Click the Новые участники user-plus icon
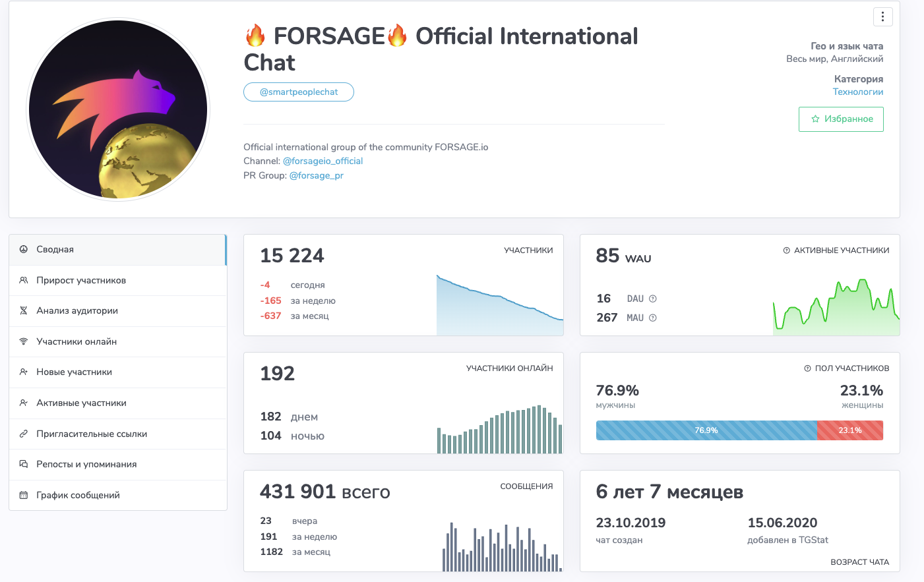Image resolution: width=924 pixels, height=582 pixels. tap(24, 372)
